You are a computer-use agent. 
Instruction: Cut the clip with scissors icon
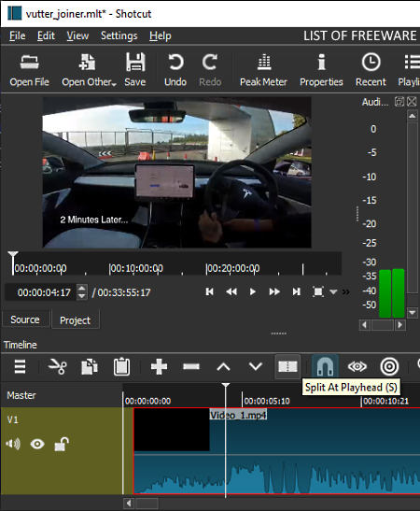pos(57,366)
